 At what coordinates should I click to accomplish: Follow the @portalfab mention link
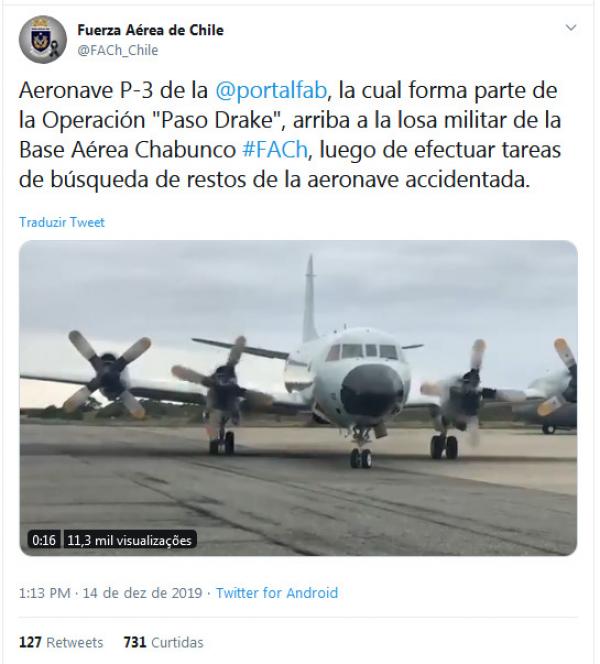point(271,91)
